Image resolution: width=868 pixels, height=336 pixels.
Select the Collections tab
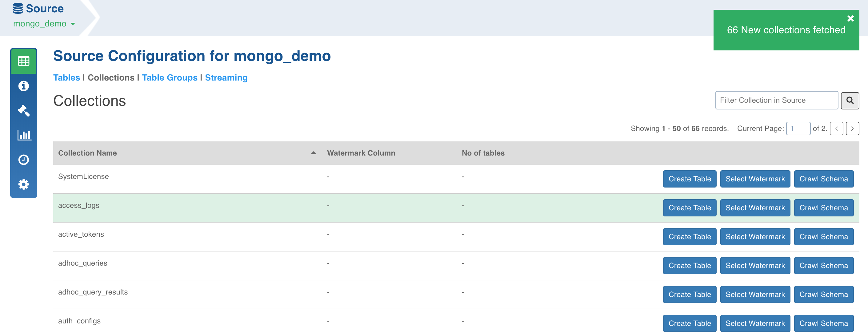(111, 78)
